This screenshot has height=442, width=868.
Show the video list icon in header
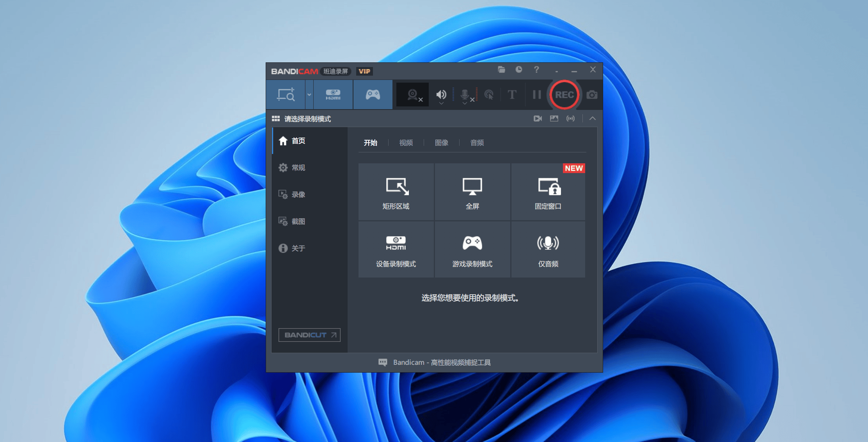coord(538,118)
